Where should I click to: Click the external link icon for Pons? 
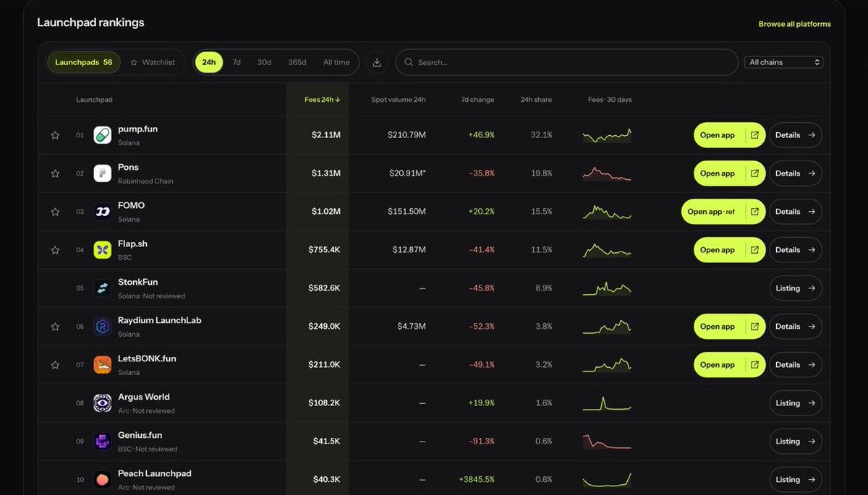[754, 173]
